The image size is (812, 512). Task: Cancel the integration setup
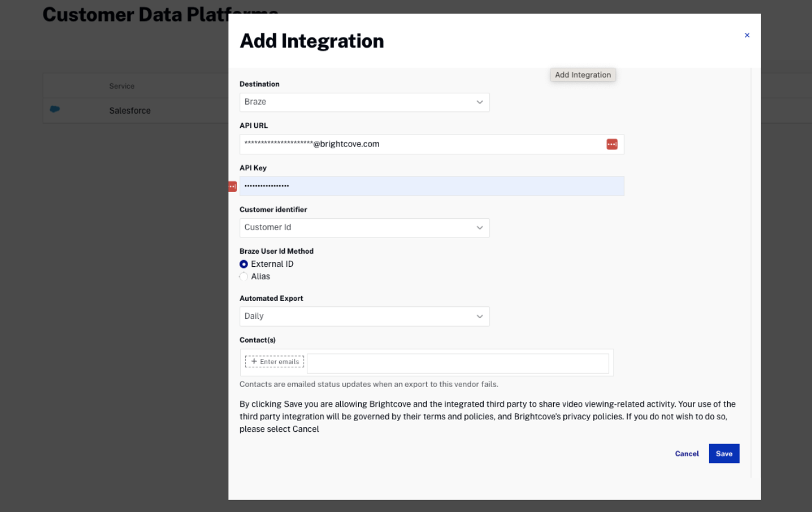(x=686, y=454)
